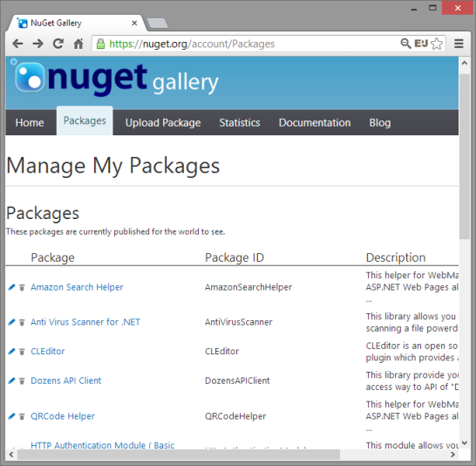
Task: Click the Package ID column header
Action: pos(235,257)
